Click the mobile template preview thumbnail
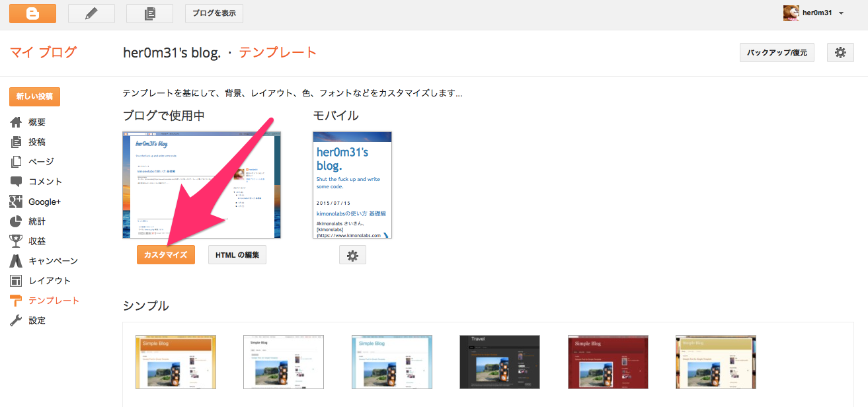Image resolution: width=868 pixels, height=407 pixels. [352, 185]
